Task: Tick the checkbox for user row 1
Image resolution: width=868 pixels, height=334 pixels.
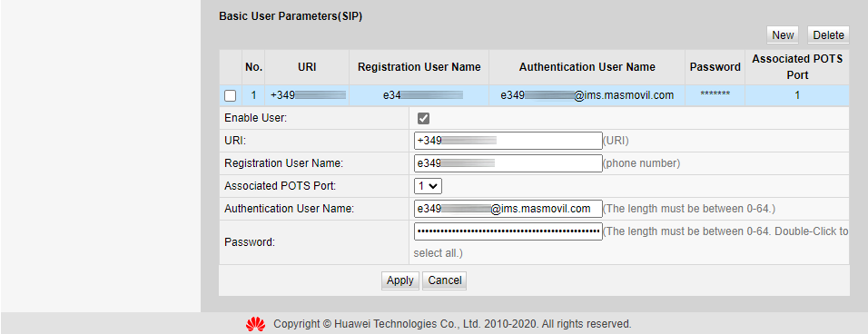Action: pyautogui.click(x=231, y=95)
